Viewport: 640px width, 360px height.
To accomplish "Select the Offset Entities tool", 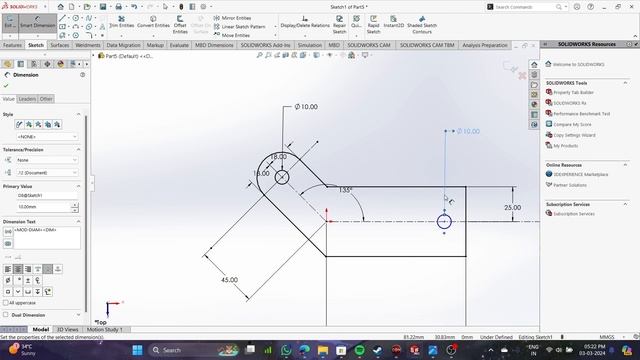I will (x=180, y=25).
